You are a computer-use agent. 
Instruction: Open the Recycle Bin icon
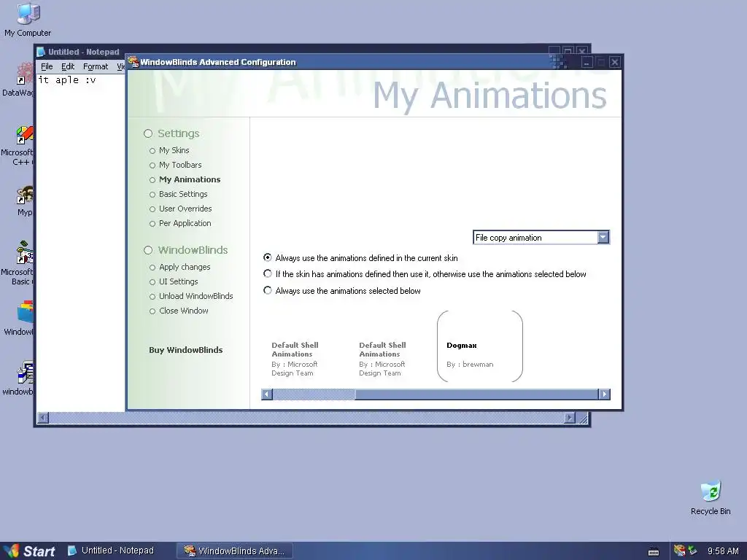[x=711, y=498]
